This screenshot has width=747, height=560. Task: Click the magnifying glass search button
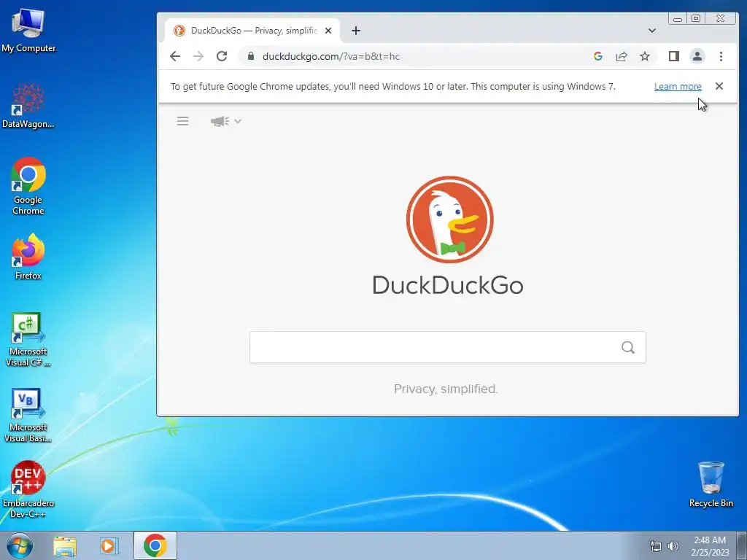click(628, 347)
